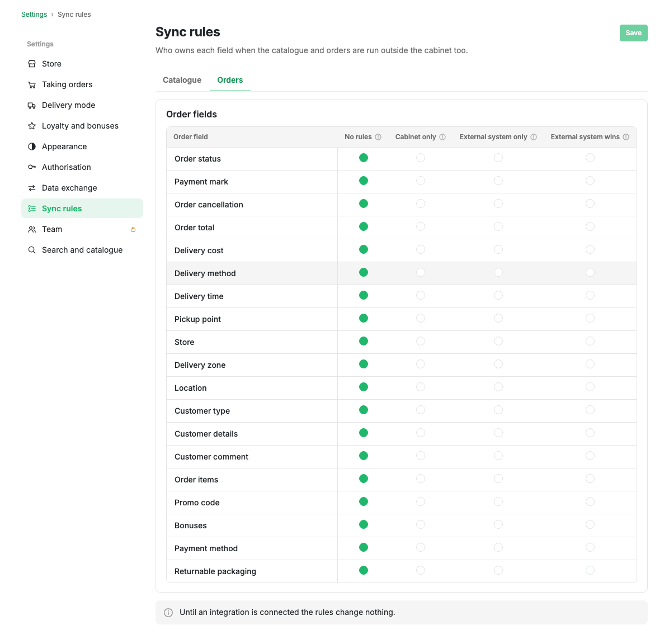Image resolution: width=669 pixels, height=644 pixels.
Task: Open Loyalty and bonuses settings
Action: click(x=82, y=126)
